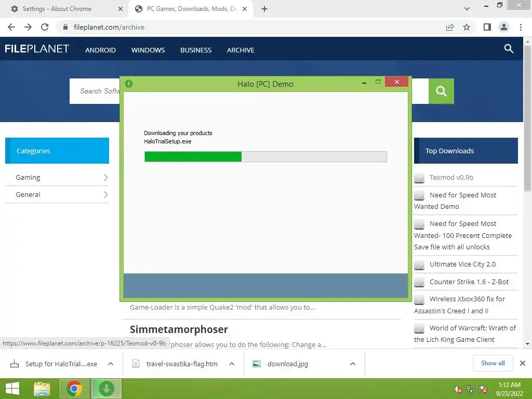The height and width of the screenshot is (399, 532).
Task: Close the downloads bar
Action: click(523, 363)
